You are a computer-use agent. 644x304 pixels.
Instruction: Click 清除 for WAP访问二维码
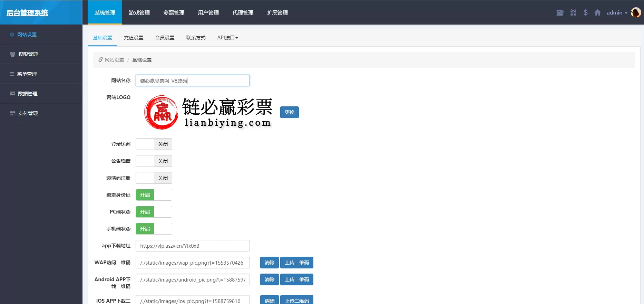(270, 263)
